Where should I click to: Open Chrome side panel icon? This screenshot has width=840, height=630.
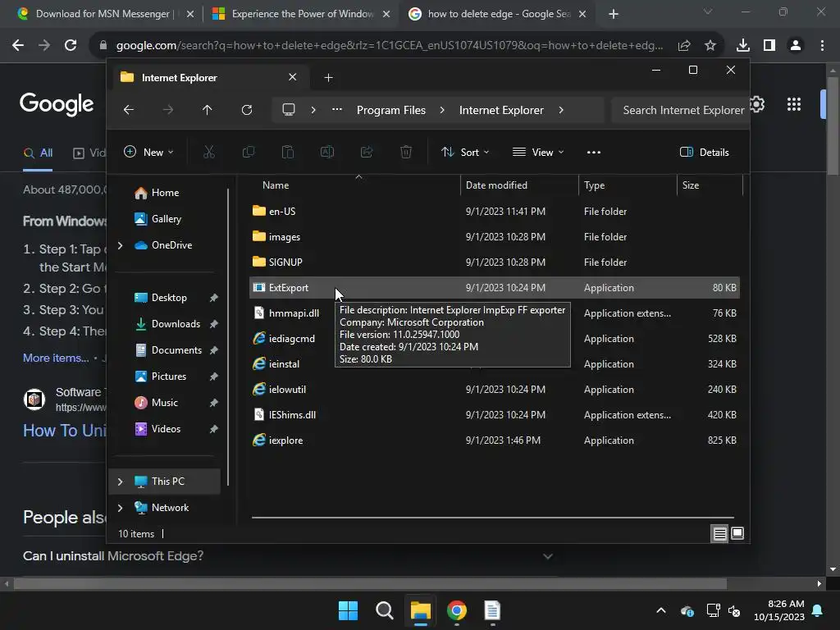click(769, 46)
